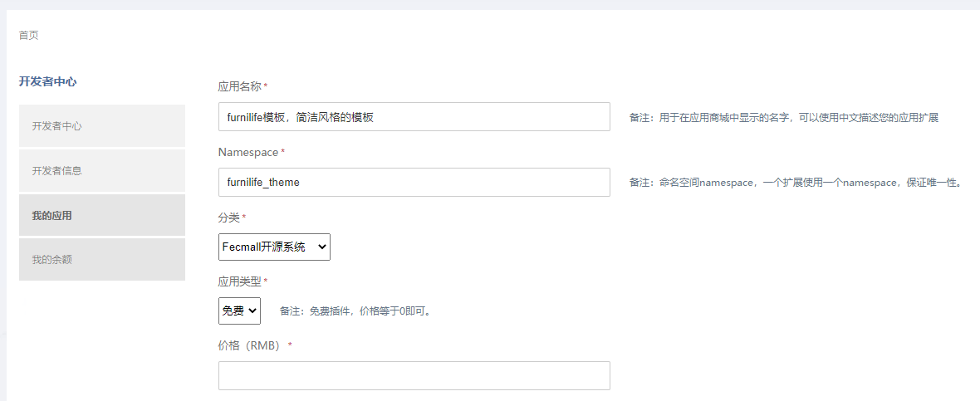Focus the empty 价格 (RMB) field
The image size is (980, 401).
414,375
